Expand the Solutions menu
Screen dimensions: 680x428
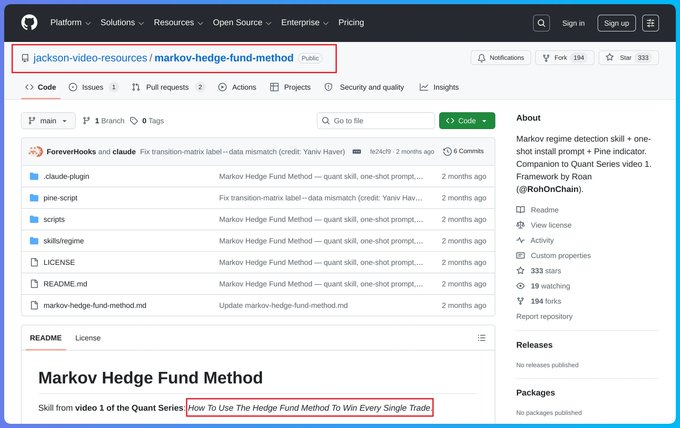(122, 23)
